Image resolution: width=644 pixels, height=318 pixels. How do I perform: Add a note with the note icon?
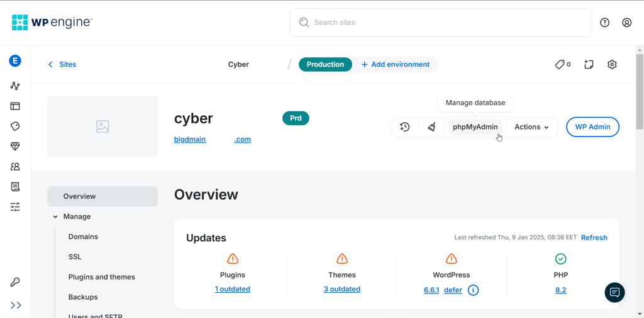click(x=589, y=65)
